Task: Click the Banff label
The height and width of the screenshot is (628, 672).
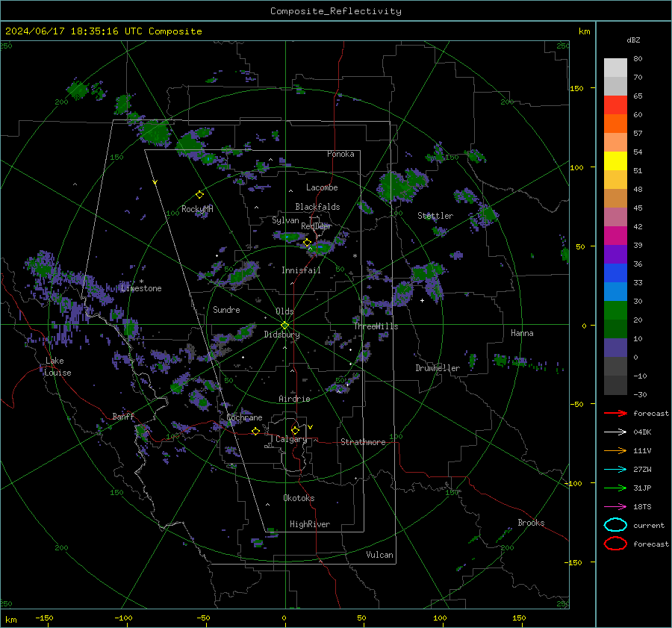Action: pos(123,416)
